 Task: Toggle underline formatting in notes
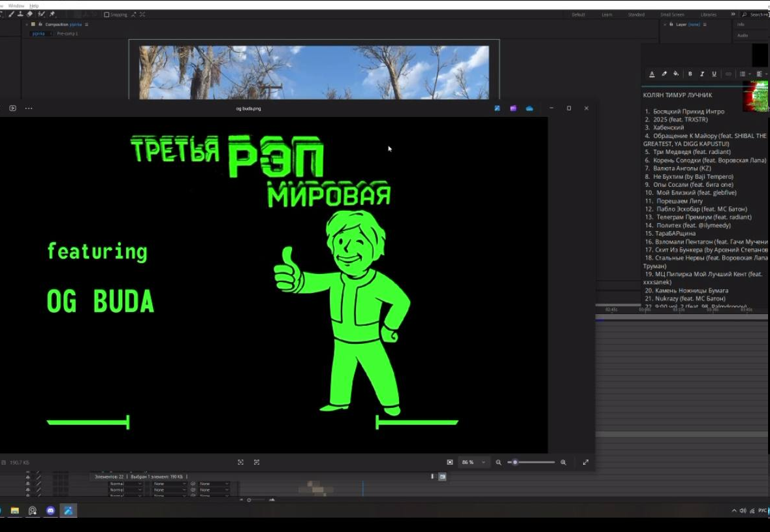tap(714, 74)
